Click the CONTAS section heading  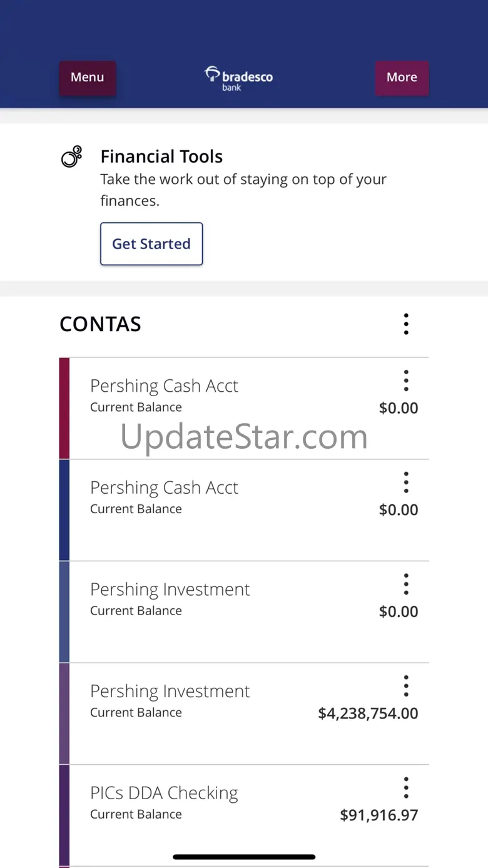click(x=100, y=324)
